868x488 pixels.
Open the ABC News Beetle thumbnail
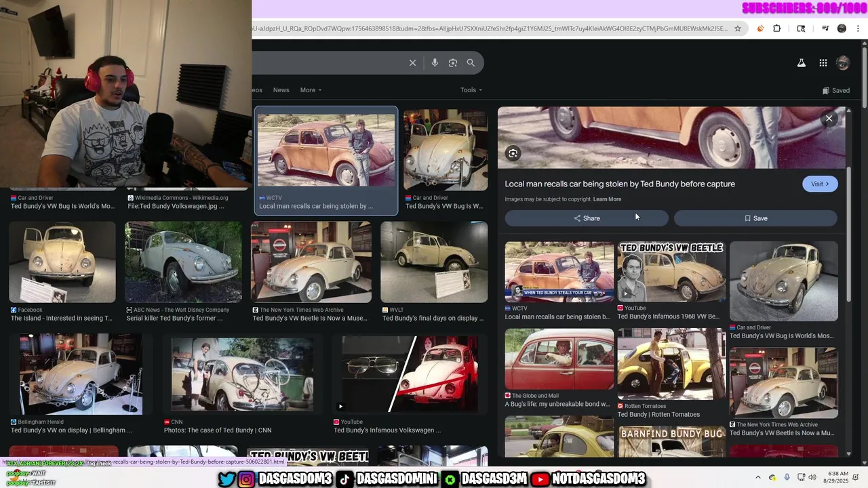point(183,262)
